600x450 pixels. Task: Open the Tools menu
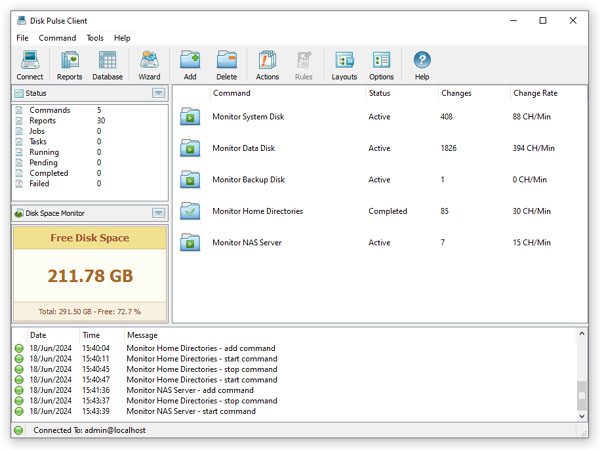[x=95, y=38]
